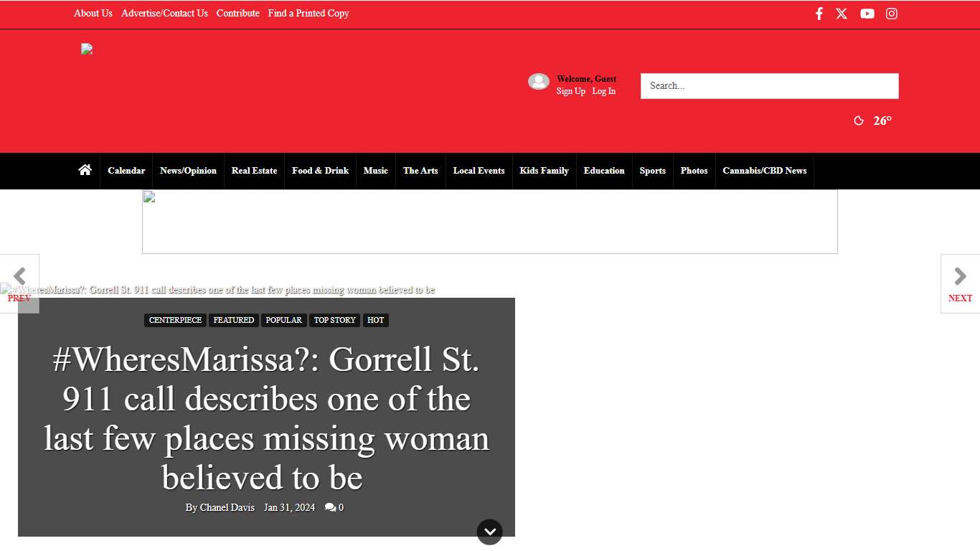Open the YouTube channel icon
This screenshot has height=551, width=980.
[x=867, y=14]
